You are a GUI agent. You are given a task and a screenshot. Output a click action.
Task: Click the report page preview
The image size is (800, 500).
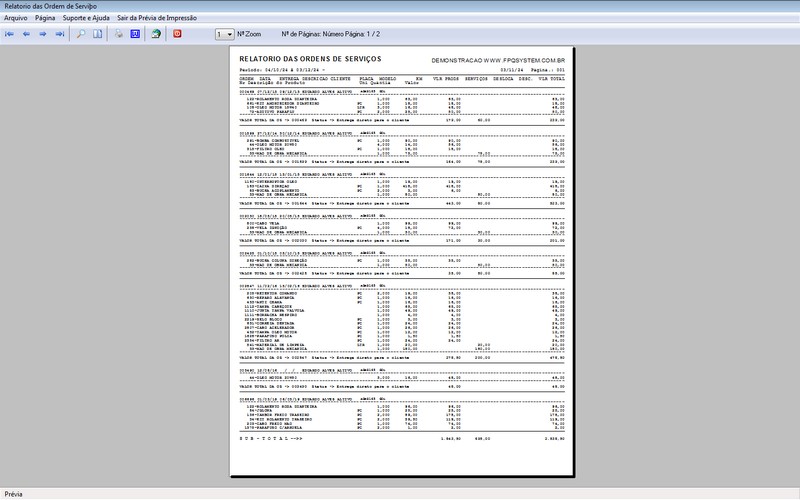click(x=402, y=262)
